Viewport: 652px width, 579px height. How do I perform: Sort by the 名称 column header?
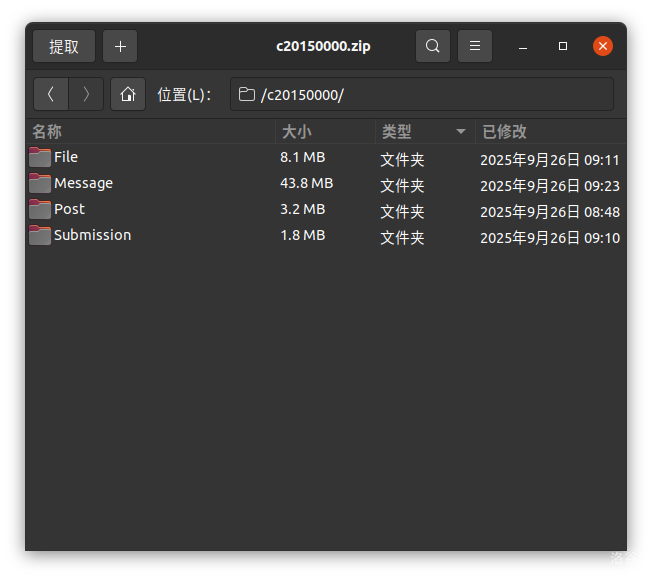coord(47,131)
